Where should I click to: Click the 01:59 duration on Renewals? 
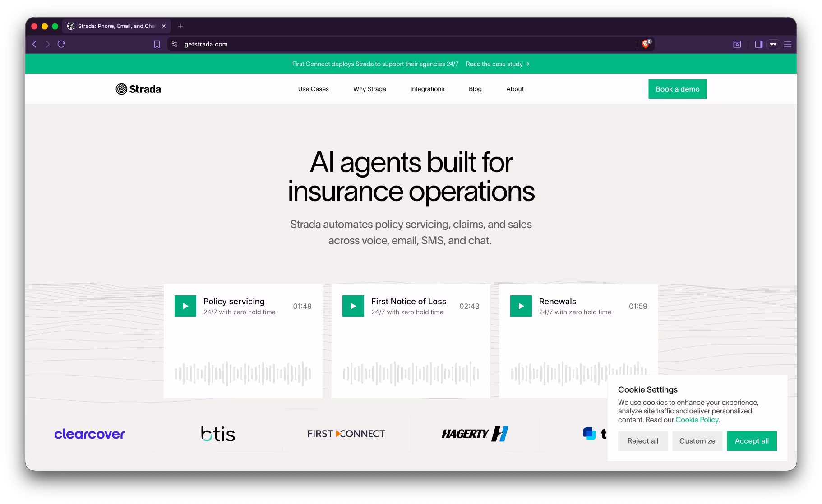[x=638, y=306]
